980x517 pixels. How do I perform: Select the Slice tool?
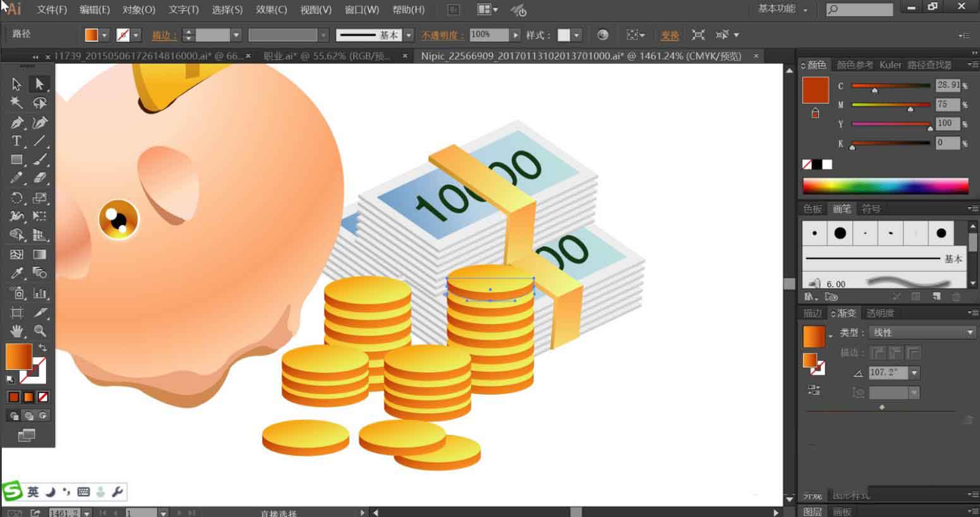(39, 312)
